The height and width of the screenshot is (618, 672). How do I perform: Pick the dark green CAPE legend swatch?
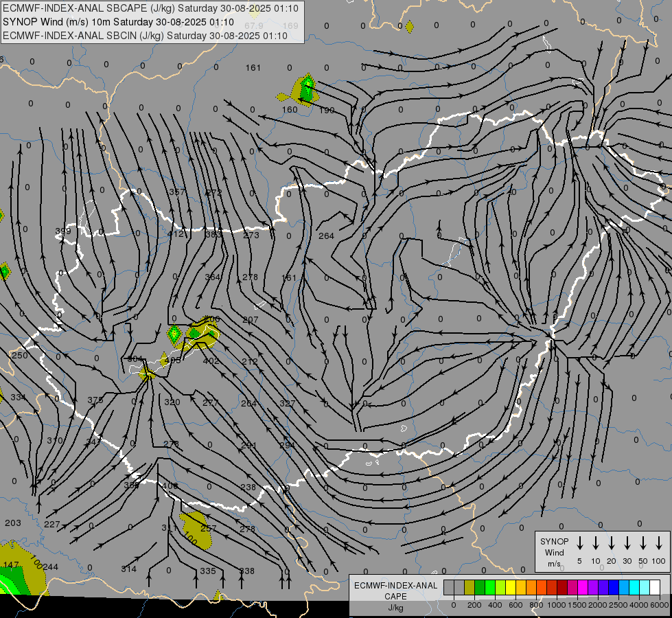coord(480,587)
